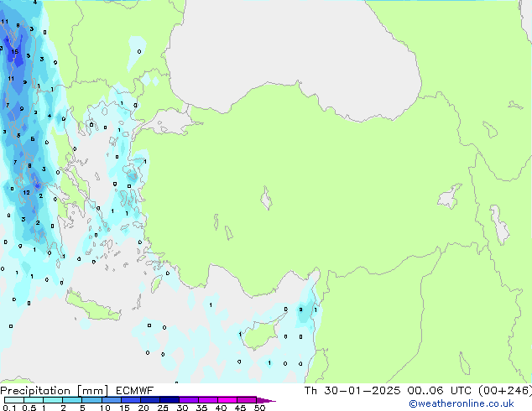Click the 0.5–1 mm legend color box
Viewport: 532px width, 411px height.
point(34,400)
